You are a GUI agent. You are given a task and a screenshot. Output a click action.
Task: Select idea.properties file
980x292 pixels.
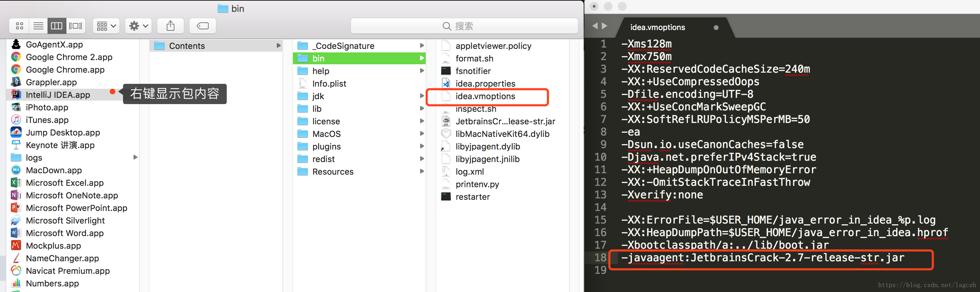click(485, 83)
